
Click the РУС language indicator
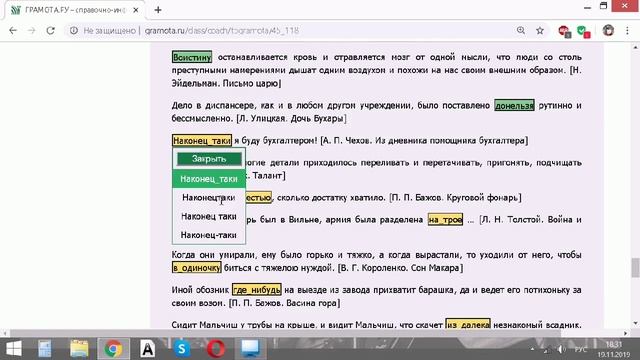tap(580, 350)
